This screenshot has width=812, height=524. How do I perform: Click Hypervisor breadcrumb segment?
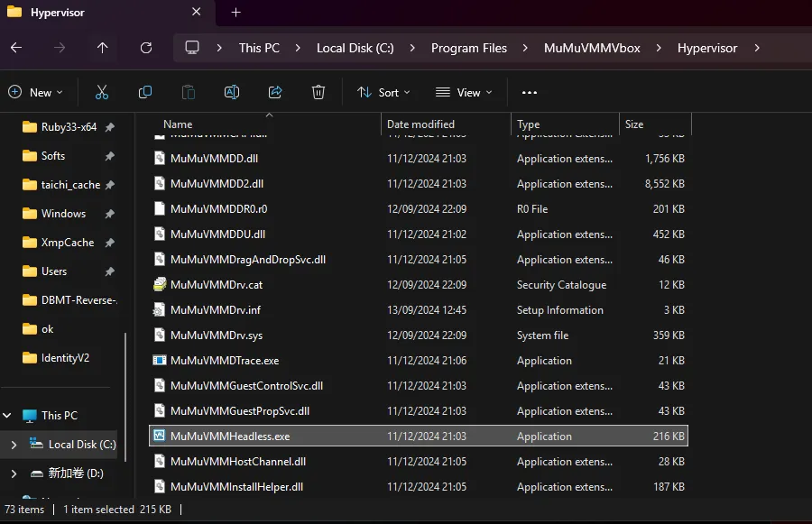pos(707,48)
